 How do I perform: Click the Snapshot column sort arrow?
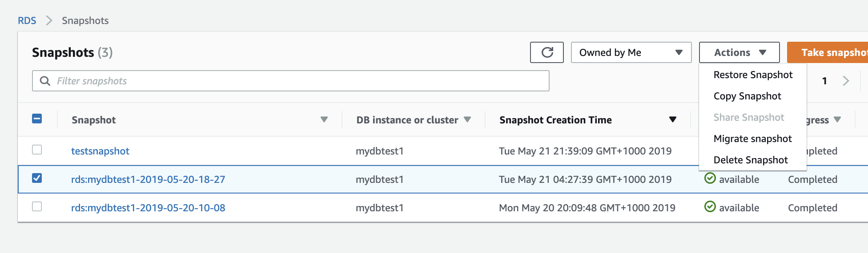pos(324,119)
